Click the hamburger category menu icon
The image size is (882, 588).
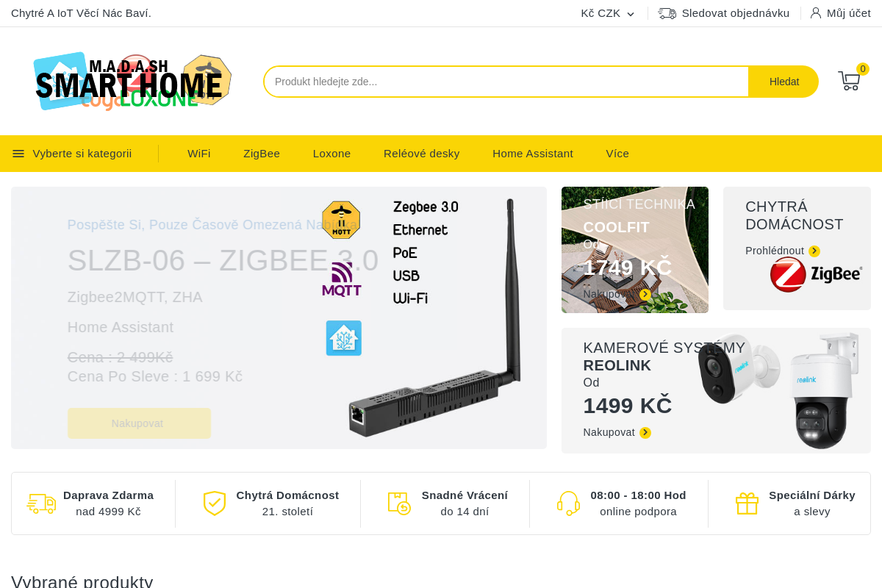(x=18, y=154)
